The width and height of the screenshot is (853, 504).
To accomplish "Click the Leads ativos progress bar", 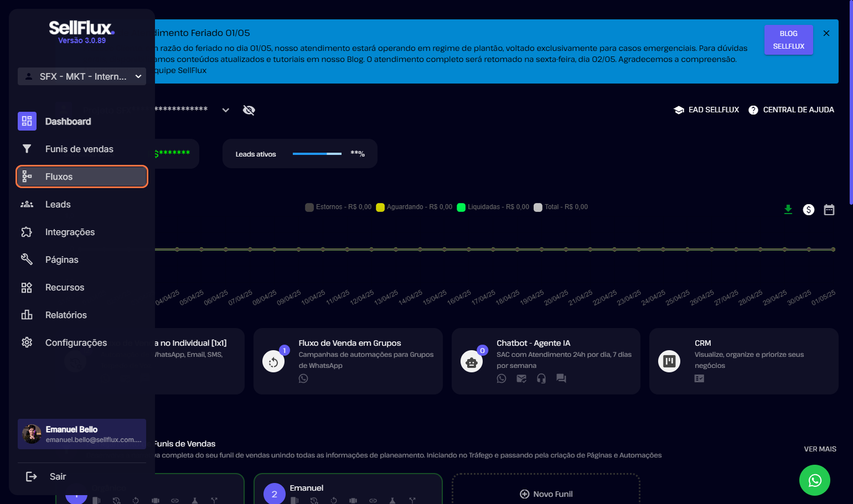I will click(x=317, y=153).
